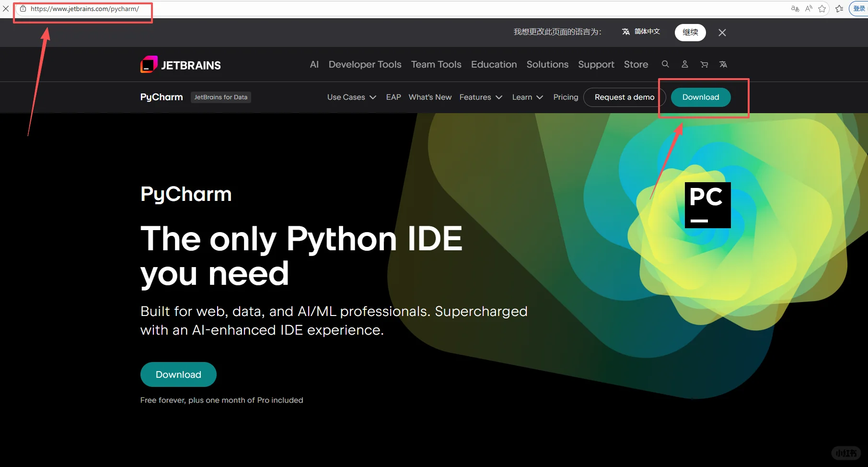This screenshot has width=868, height=467.
Task: Open the Education menu
Action: tap(494, 64)
